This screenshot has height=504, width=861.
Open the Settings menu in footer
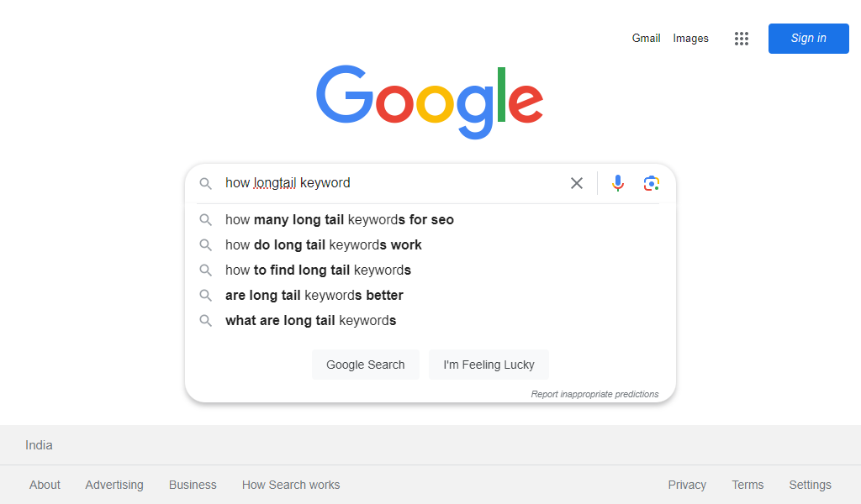(x=810, y=485)
